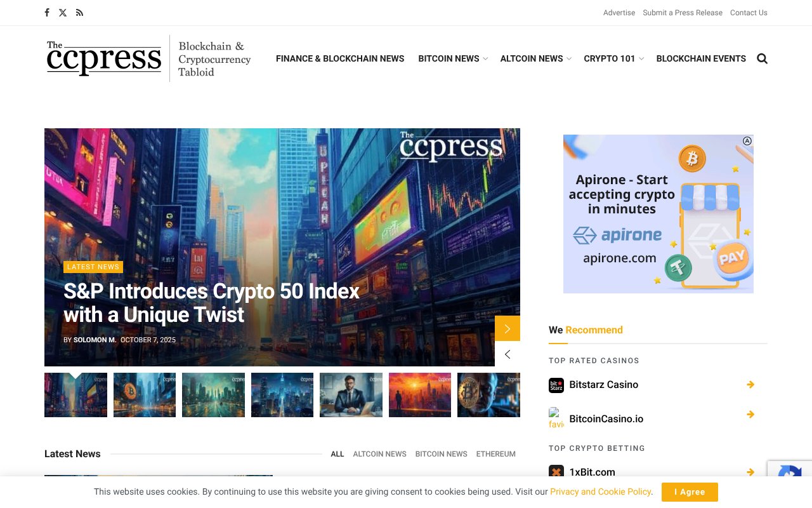Expand the ALTCOIN NEWS dropdown
812x508 pixels.
tap(532, 58)
